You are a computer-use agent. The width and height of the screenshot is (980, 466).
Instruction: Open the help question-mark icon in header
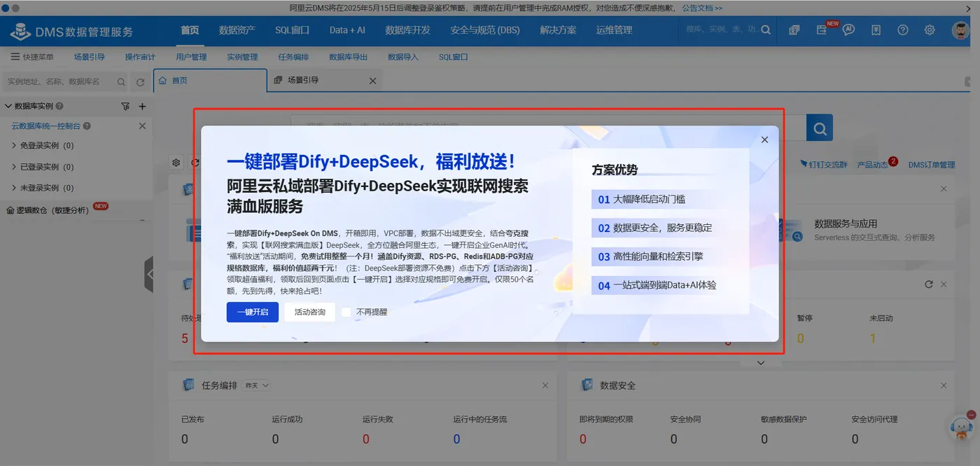(903, 30)
